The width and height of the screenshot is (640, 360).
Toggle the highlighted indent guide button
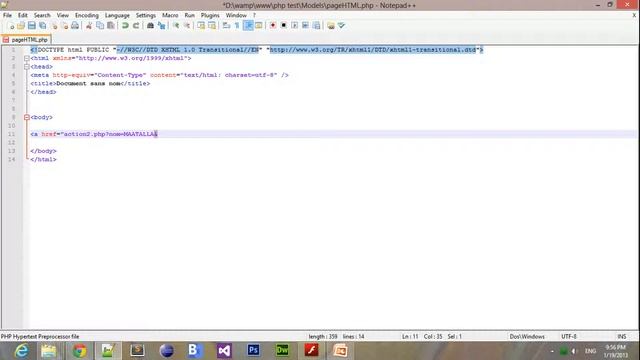(248, 26)
